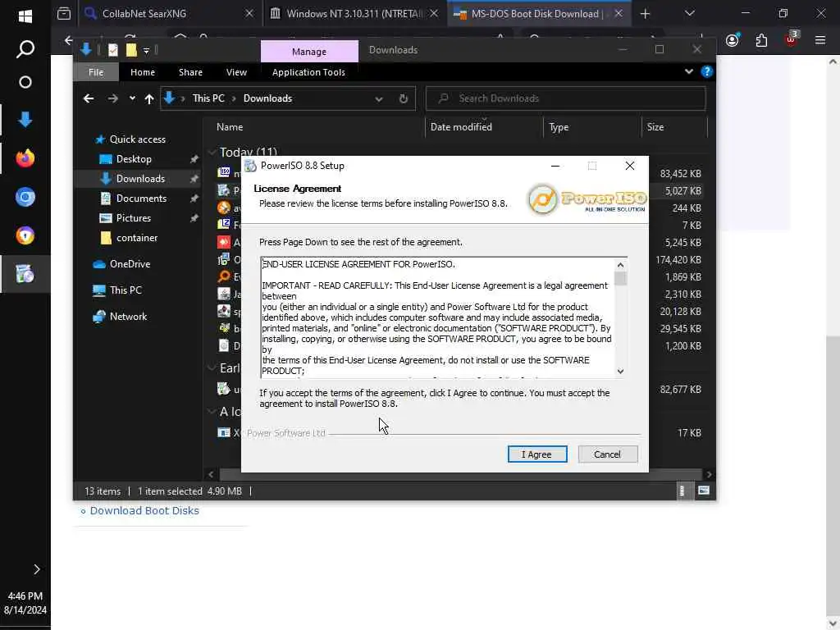
Task: Click the uBlock Origin extension icon
Action: (x=791, y=39)
